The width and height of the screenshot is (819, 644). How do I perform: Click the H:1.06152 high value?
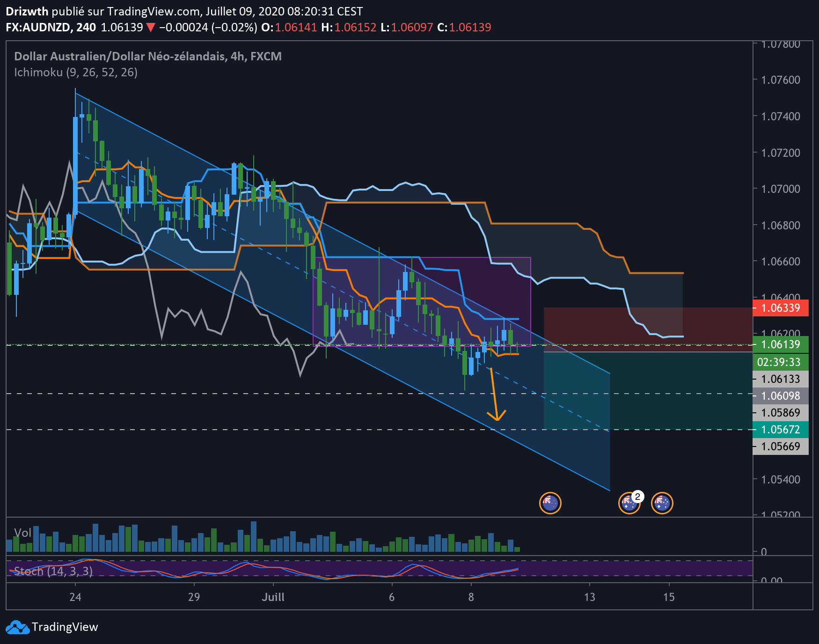click(349, 28)
